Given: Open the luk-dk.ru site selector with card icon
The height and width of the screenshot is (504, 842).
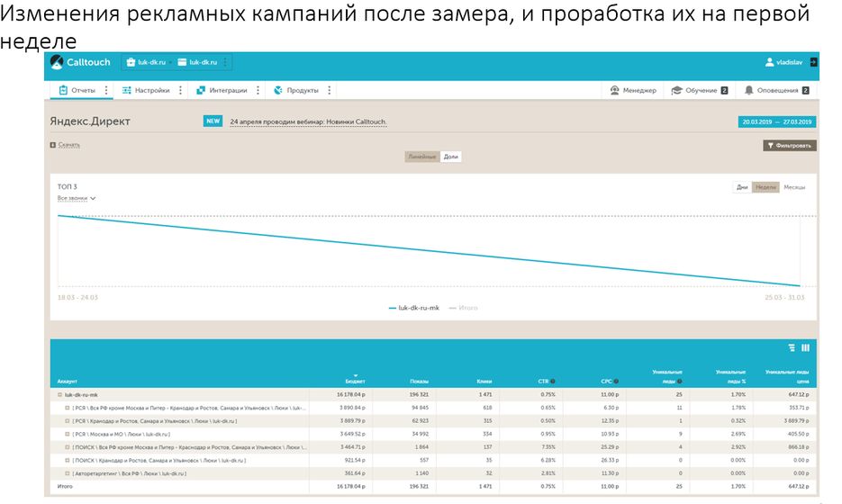Looking at the screenshot, I should click(x=197, y=62).
